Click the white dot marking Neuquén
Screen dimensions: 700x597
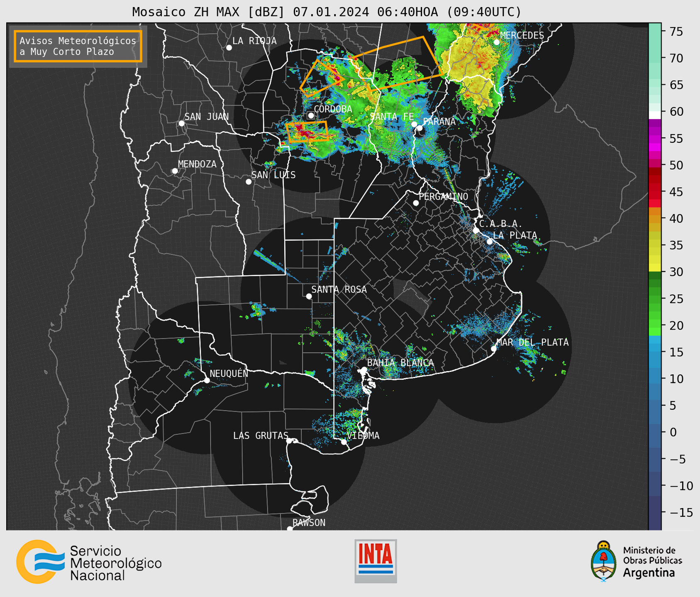[207, 380]
